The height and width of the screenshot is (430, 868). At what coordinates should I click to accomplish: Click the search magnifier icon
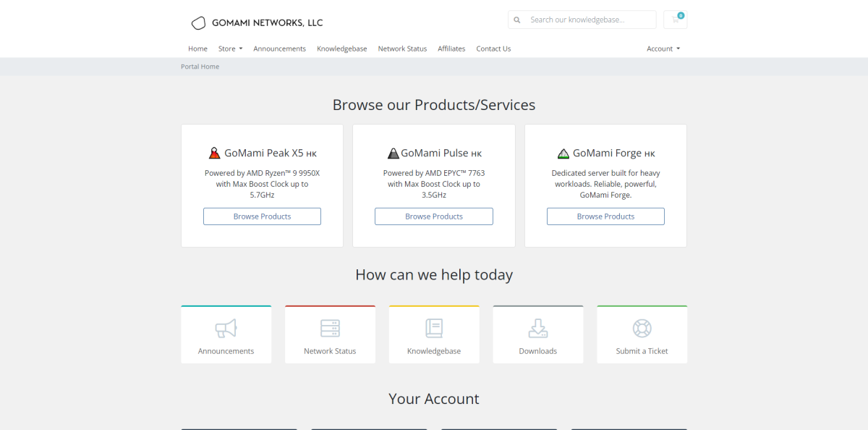point(516,20)
